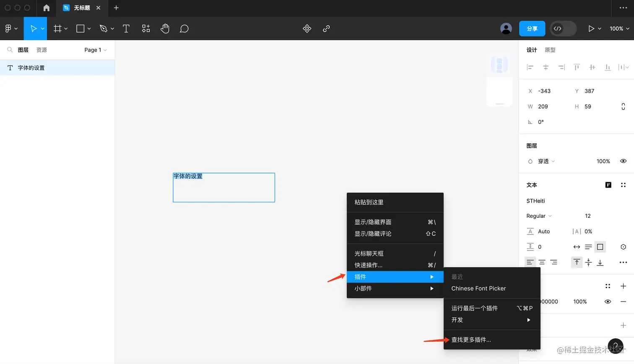The image size is (634, 364).
Task: Open the Page 1 dropdown
Action: (x=96, y=50)
